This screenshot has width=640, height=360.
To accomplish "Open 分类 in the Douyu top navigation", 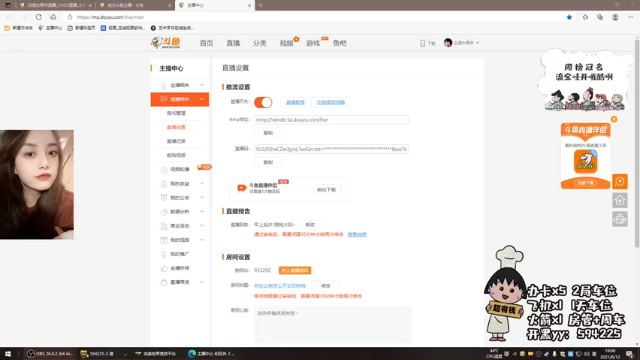I will (x=260, y=43).
